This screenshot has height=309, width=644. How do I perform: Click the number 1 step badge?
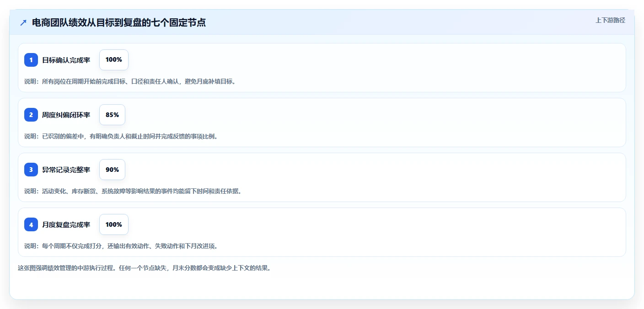(x=31, y=60)
